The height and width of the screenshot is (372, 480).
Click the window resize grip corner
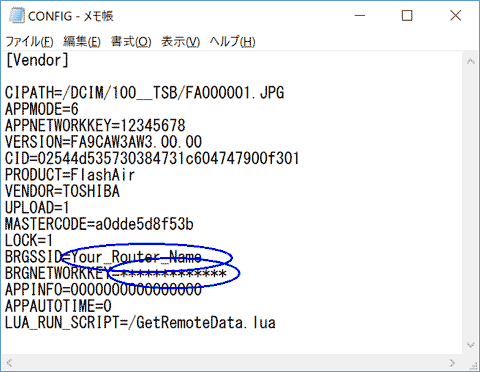tap(473, 366)
